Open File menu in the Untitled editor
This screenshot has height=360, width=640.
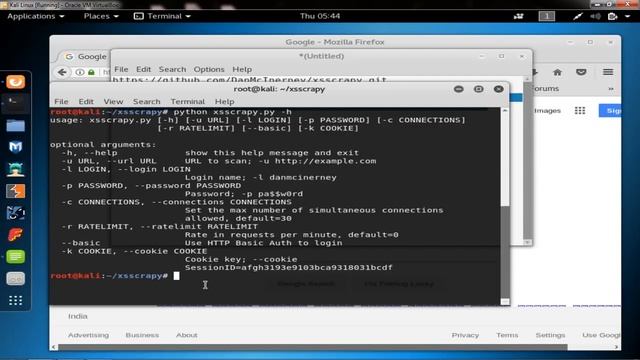click(121, 69)
